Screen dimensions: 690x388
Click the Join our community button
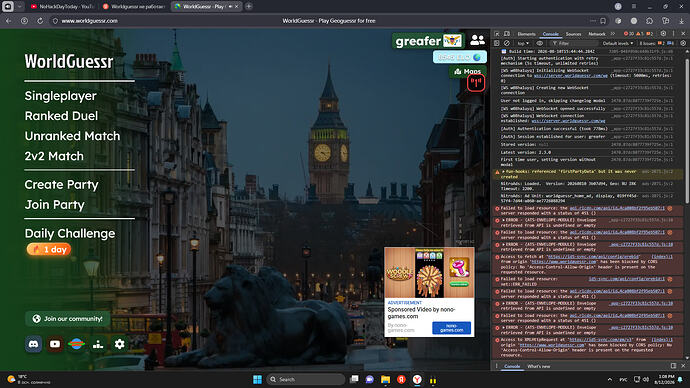[68, 318]
